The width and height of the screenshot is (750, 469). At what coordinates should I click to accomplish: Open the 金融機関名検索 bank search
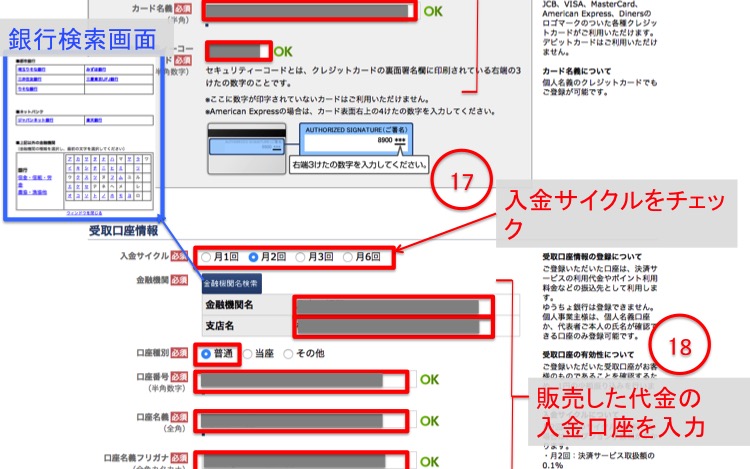(x=232, y=284)
